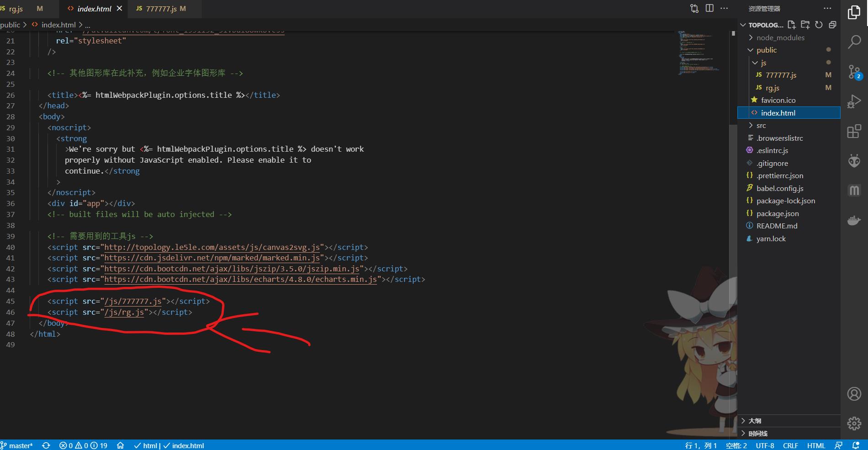Viewport: 868px width, 450px height.
Task: Open the Explorer view in activity bar
Action: click(x=854, y=12)
